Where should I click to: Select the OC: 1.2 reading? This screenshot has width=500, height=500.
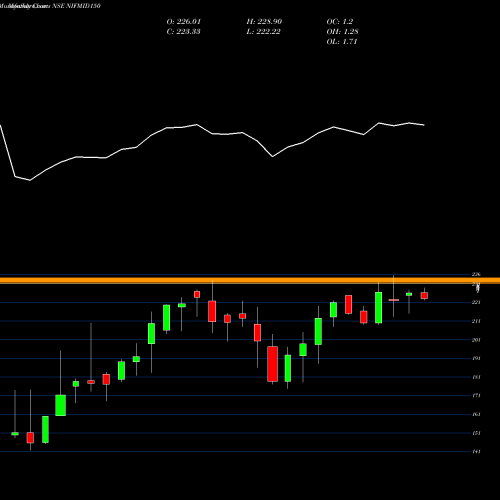340,22
